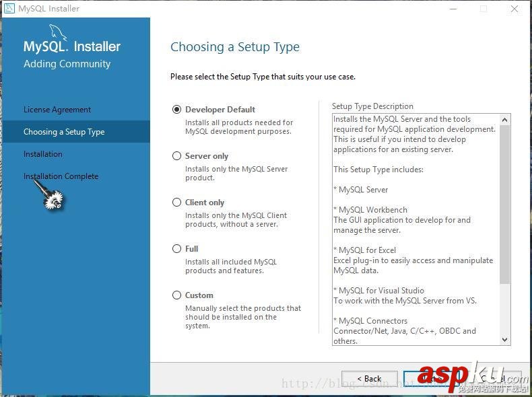Open the Choosing a Setup Type step

click(x=76, y=131)
